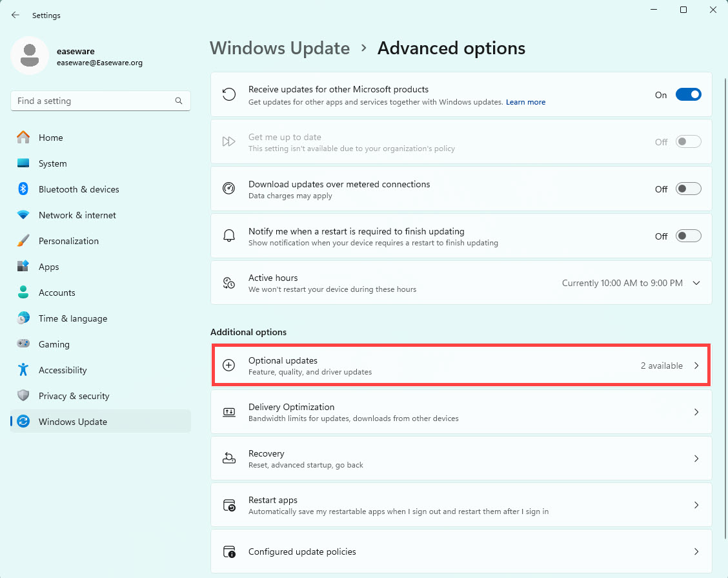Click the Find a setting search box

click(100, 101)
